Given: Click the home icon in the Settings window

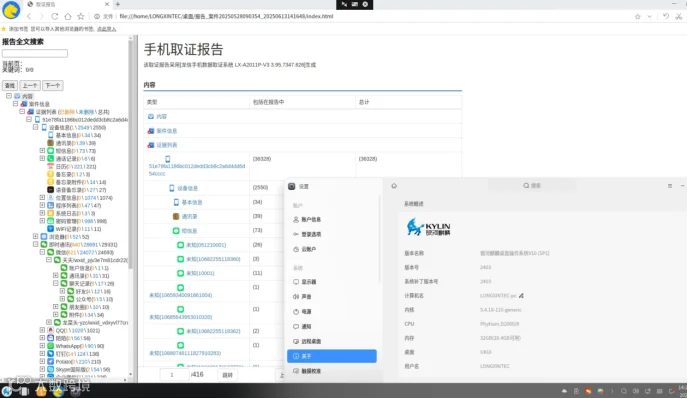Looking at the screenshot, I should [394, 186].
